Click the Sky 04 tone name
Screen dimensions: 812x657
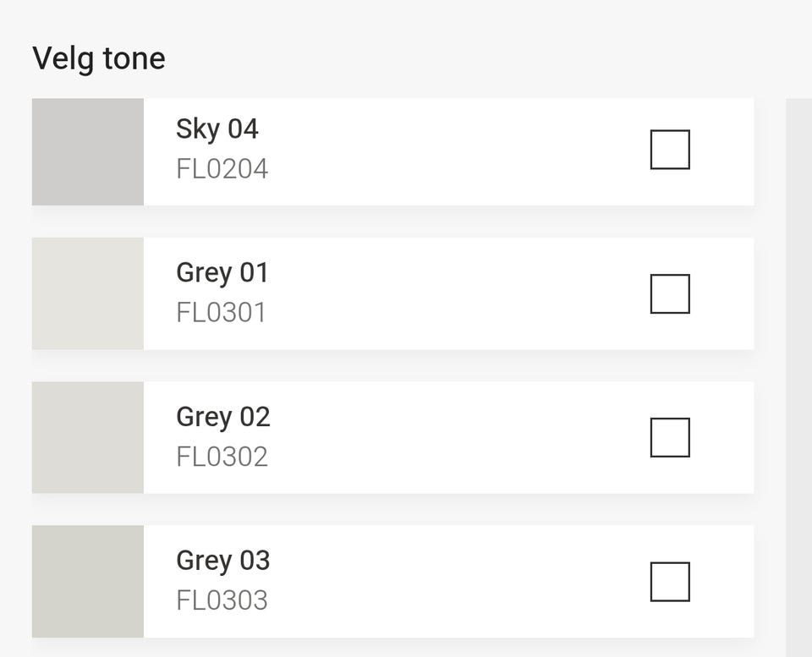[217, 129]
